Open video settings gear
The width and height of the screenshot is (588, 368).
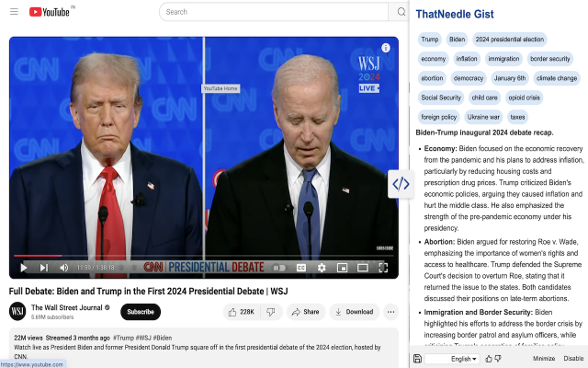(x=322, y=268)
